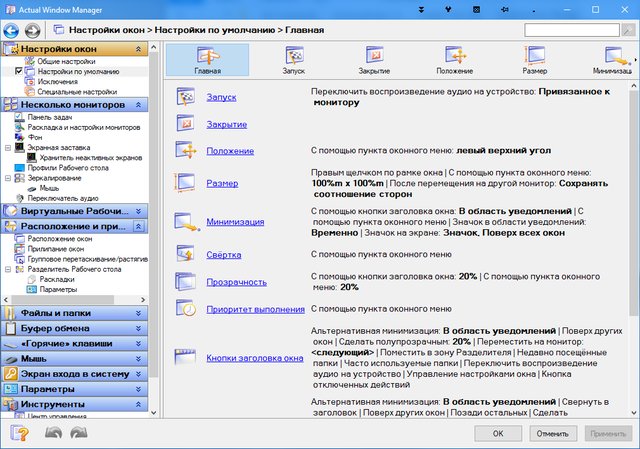Open the Минимизация link
640x449 pixels.
[235, 222]
